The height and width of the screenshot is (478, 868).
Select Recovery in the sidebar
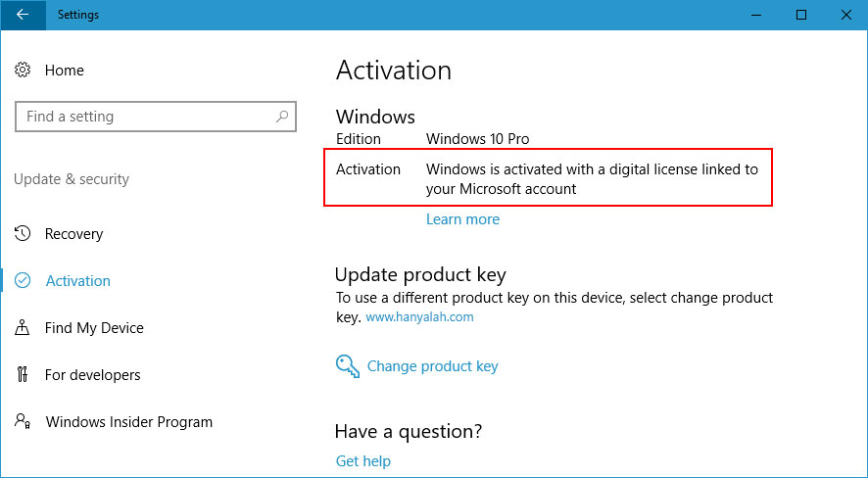[x=73, y=234]
